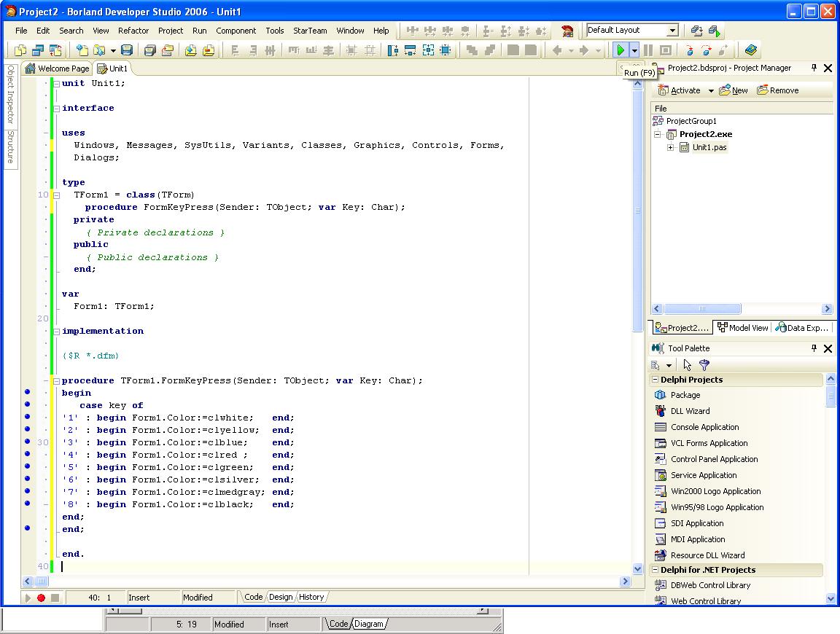840x634 pixels.
Task: Open the Model View tab
Action: pyautogui.click(x=743, y=328)
